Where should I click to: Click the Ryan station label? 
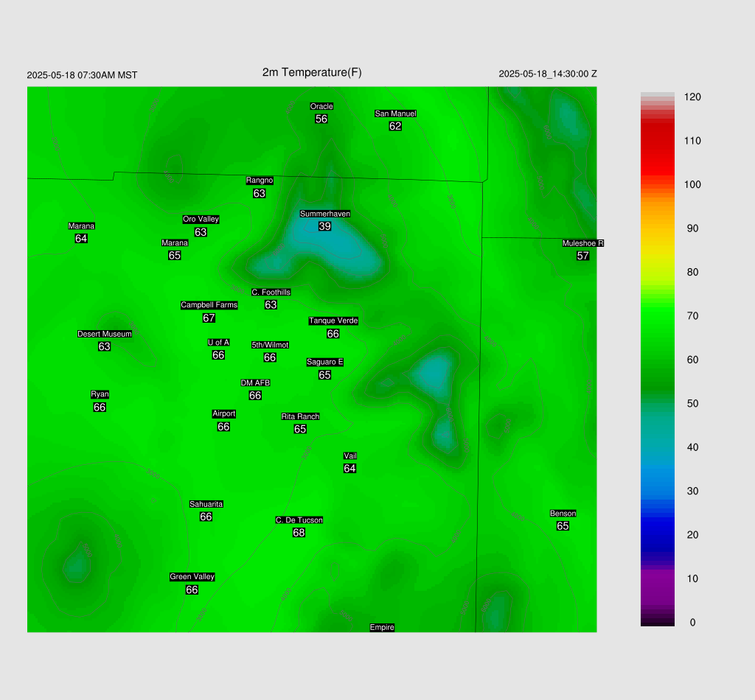click(100, 394)
